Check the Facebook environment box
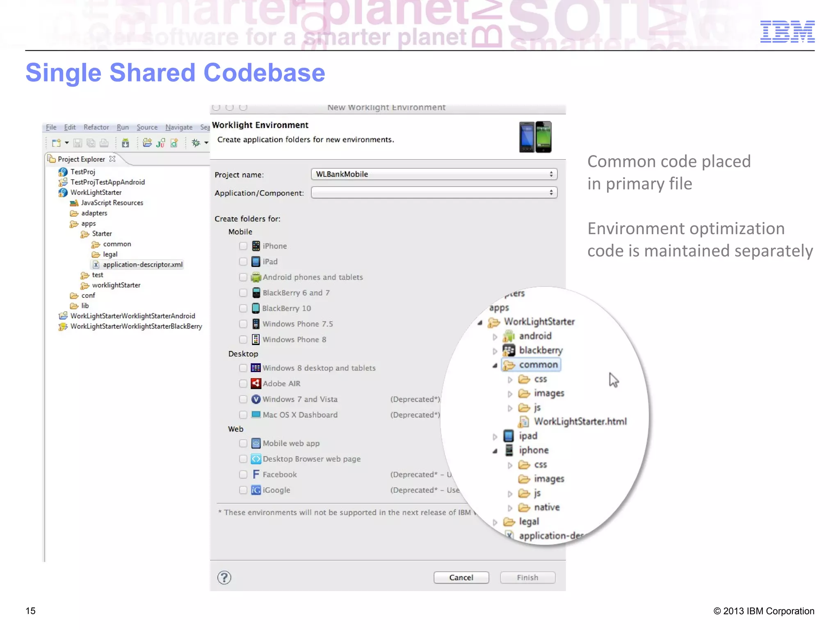This screenshot has height=630, width=840. 243,474
